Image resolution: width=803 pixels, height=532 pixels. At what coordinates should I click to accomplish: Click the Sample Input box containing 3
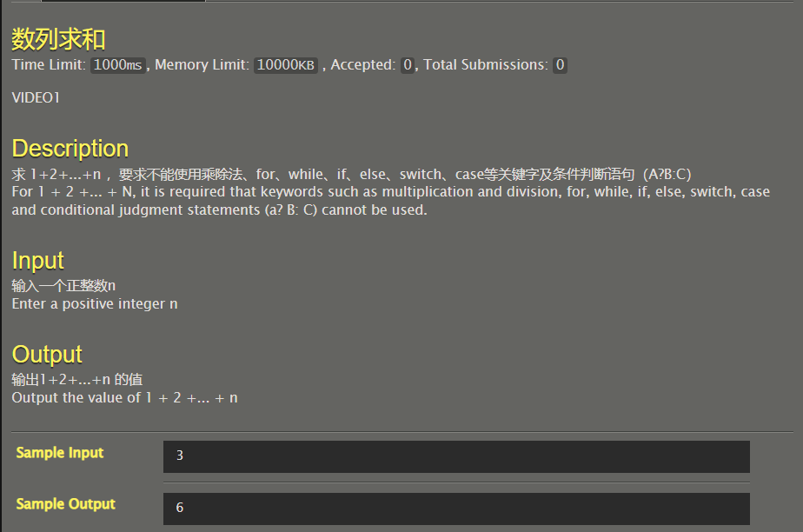456,456
